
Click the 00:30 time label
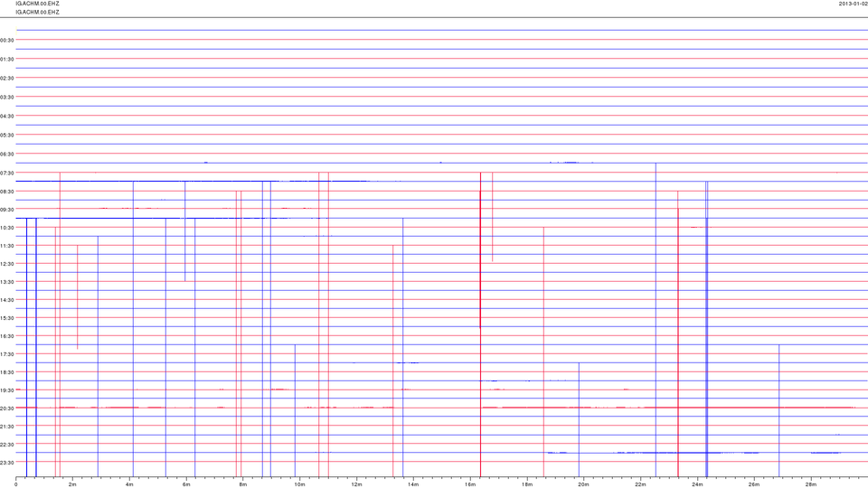pyautogui.click(x=6, y=41)
